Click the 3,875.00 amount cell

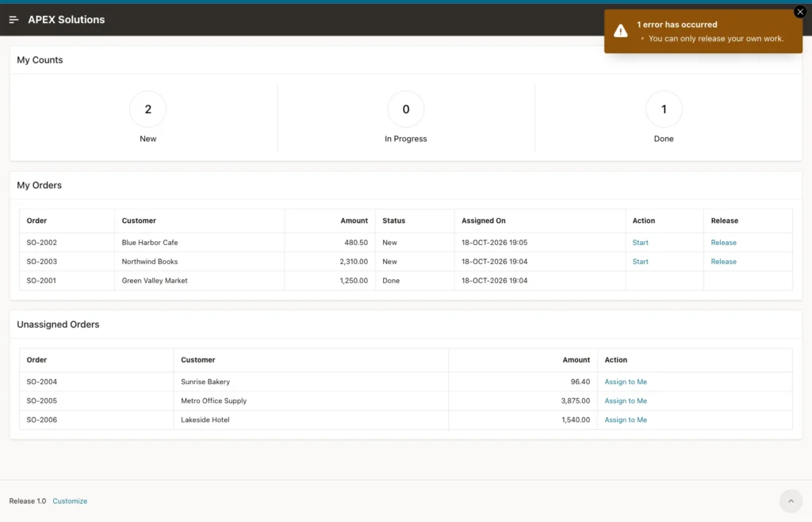[523, 401]
